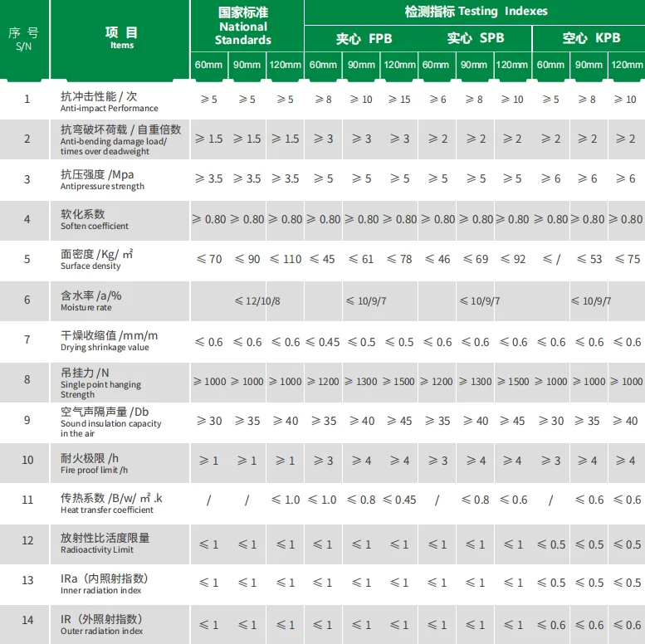Click the S/N column header

coord(24,39)
